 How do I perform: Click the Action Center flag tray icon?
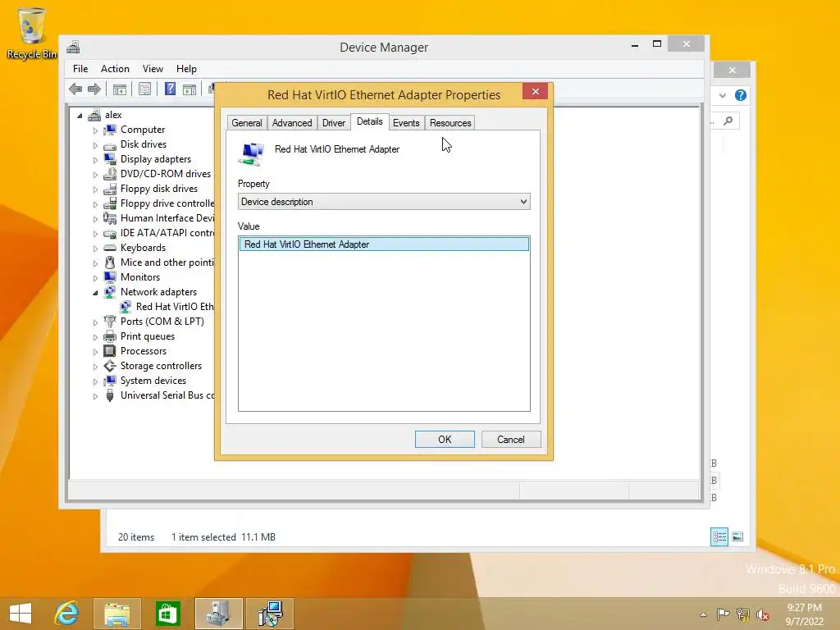[723, 614]
